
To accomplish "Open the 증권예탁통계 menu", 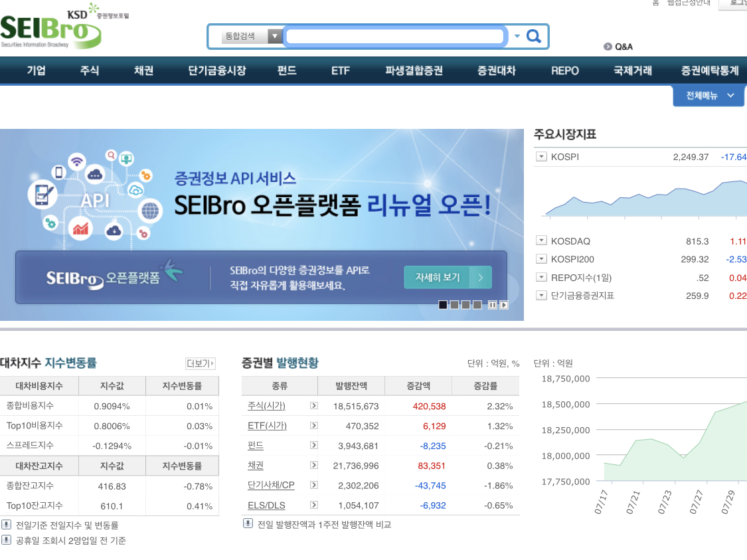I will pos(710,70).
